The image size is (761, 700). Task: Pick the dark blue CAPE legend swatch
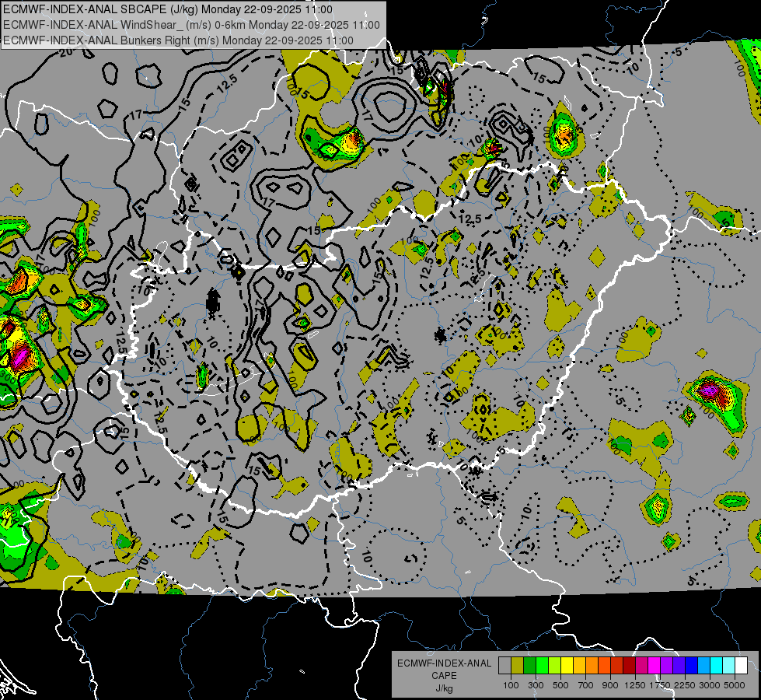691,665
